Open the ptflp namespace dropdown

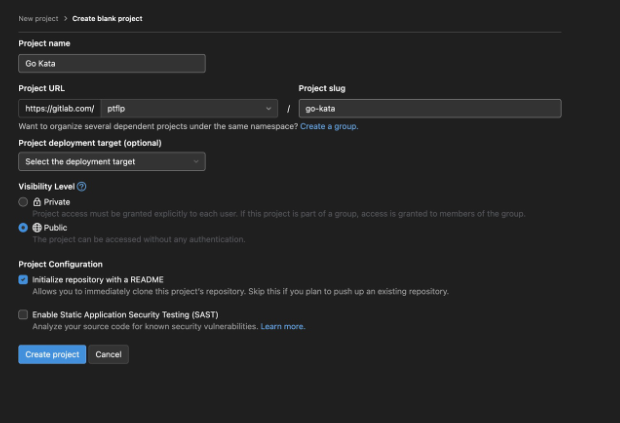coord(188,108)
